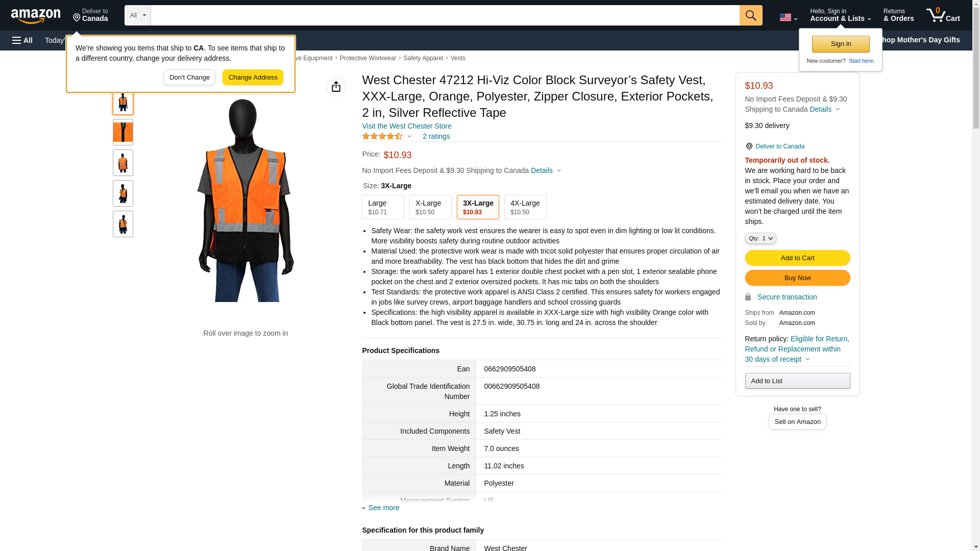
Task: Click the share icon near product image
Action: [336, 87]
